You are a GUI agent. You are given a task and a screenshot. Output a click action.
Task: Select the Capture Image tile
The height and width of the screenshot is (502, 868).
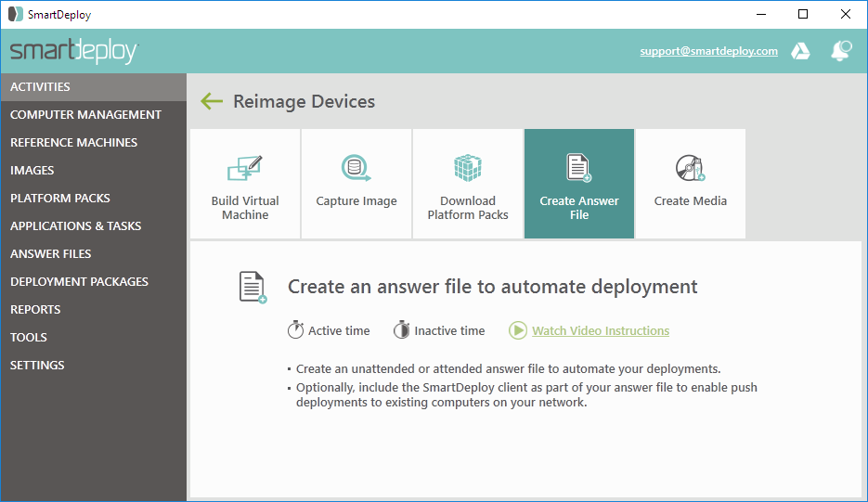click(x=356, y=184)
